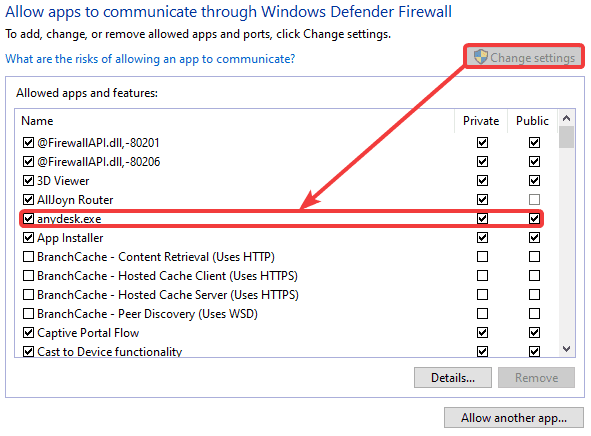
Task: Click the scroll up arrow of list
Action: click(x=566, y=118)
